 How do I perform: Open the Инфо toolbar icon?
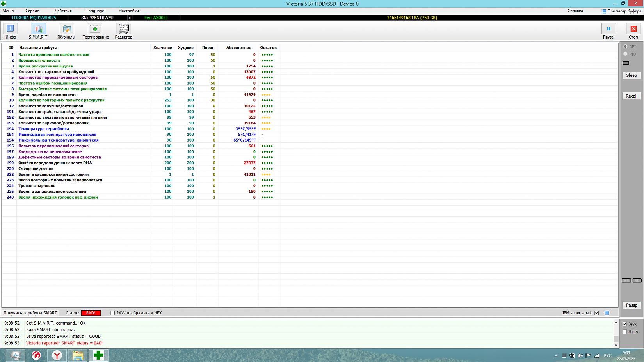(11, 29)
